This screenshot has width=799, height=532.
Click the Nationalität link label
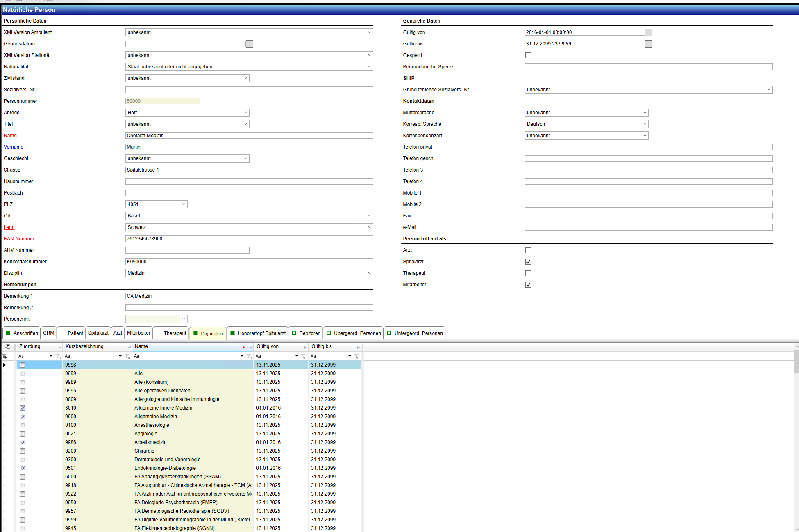[x=16, y=67]
